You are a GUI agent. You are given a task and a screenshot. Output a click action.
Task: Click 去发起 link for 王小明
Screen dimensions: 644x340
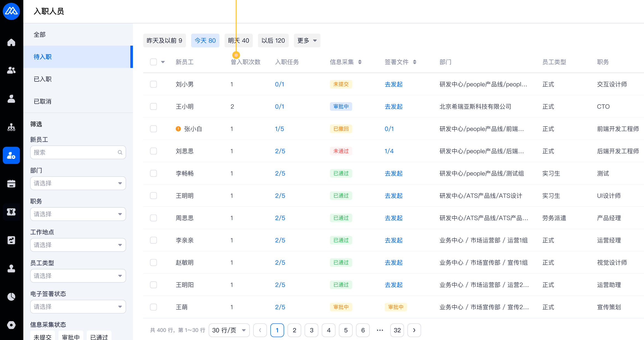pyautogui.click(x=393, y=107)
